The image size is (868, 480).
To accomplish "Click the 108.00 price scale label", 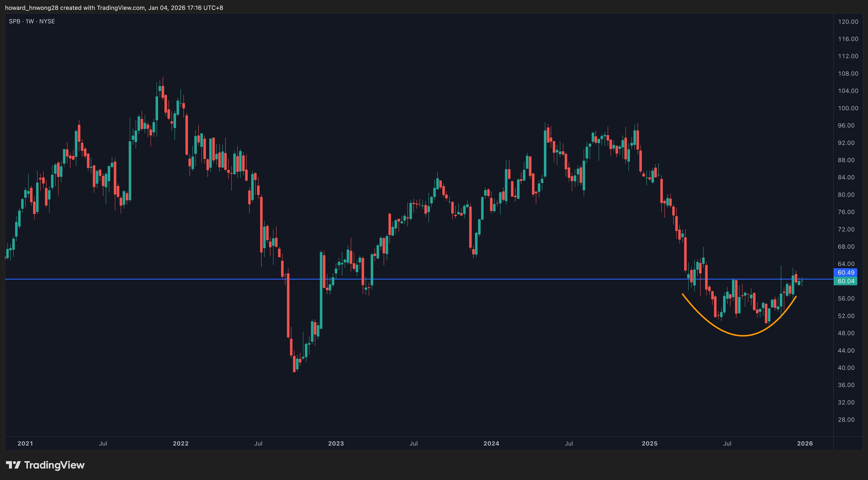I will click(x=848, y=73).
